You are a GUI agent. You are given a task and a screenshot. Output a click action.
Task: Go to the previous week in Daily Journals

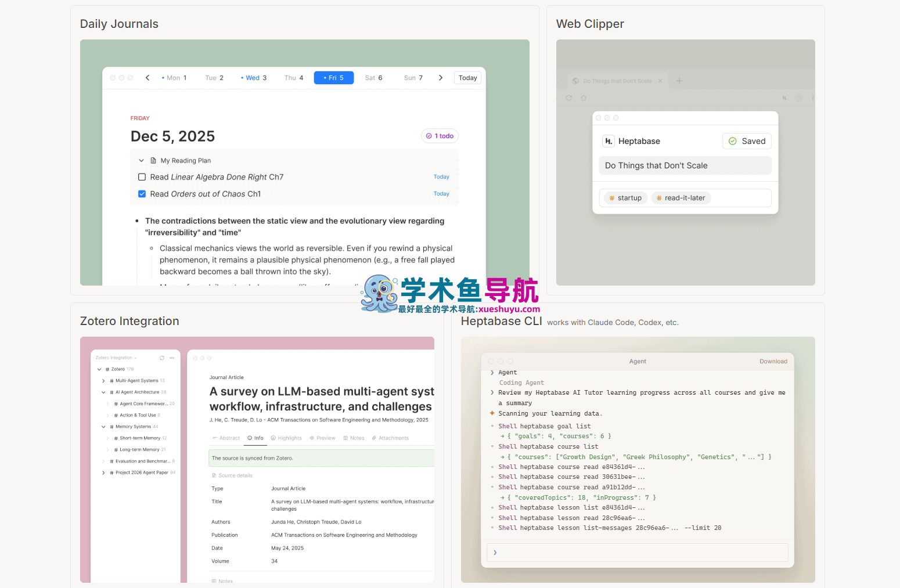point(147,78)
